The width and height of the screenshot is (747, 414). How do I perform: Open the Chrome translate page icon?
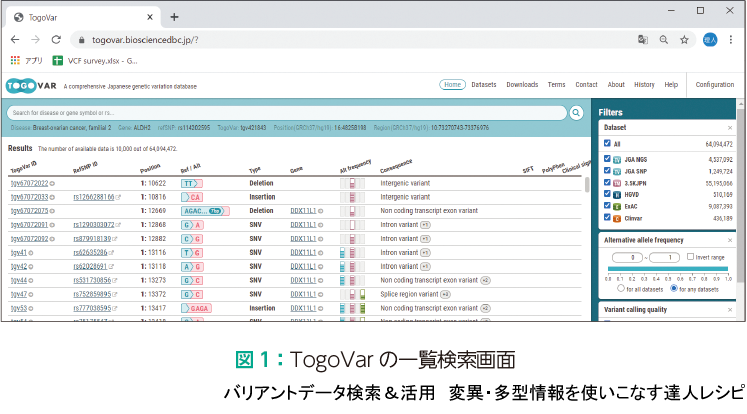click(643, 40)
